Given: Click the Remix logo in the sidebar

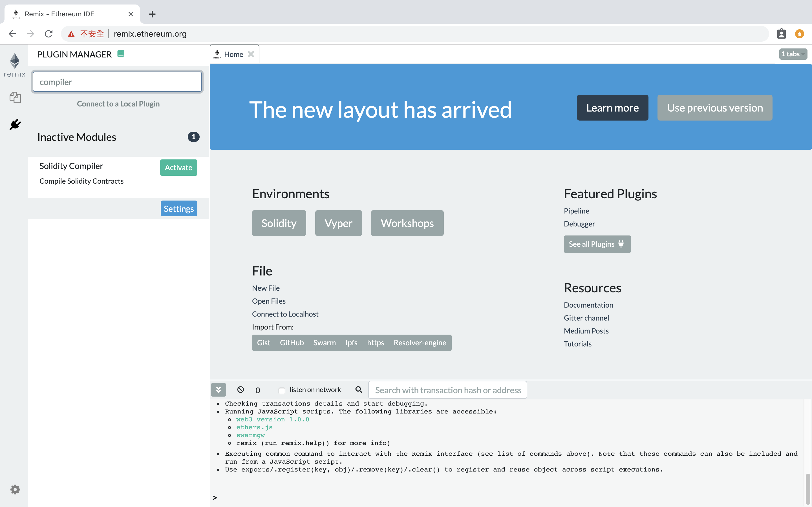Looking at the screenshot, I should tap(15, 65).
